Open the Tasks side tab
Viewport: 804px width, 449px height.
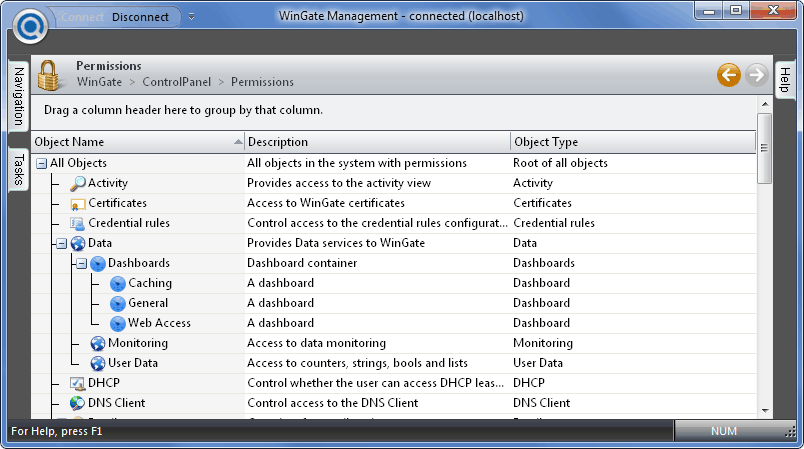(18, 169)
